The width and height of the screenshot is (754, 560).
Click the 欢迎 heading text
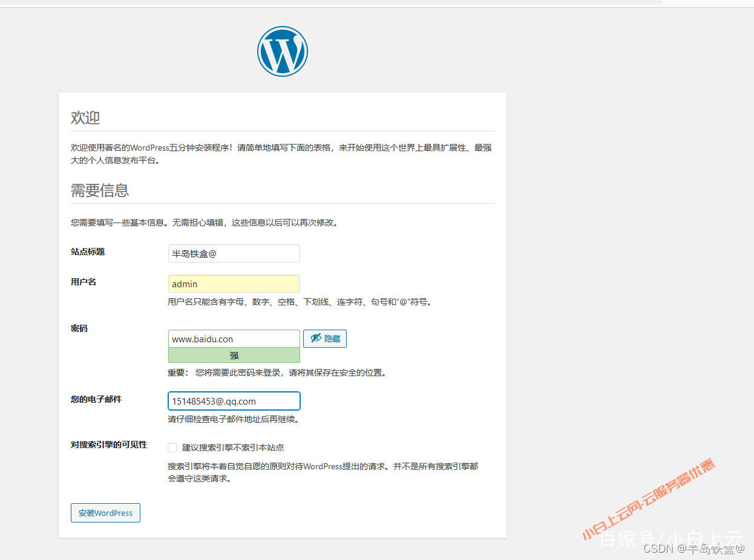point(85,118)
